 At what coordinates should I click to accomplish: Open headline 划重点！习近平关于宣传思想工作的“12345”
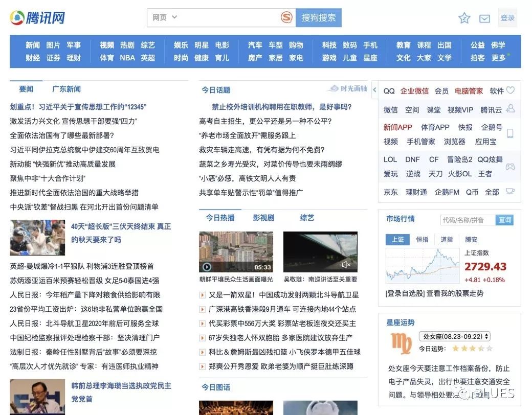pos(78,107)
